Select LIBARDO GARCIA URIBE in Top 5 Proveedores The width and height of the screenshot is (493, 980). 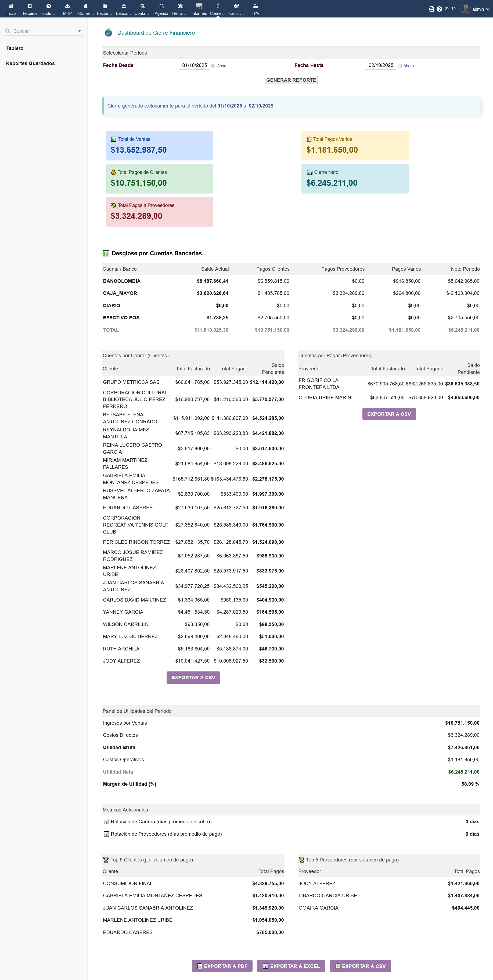(x=328, y=896)
